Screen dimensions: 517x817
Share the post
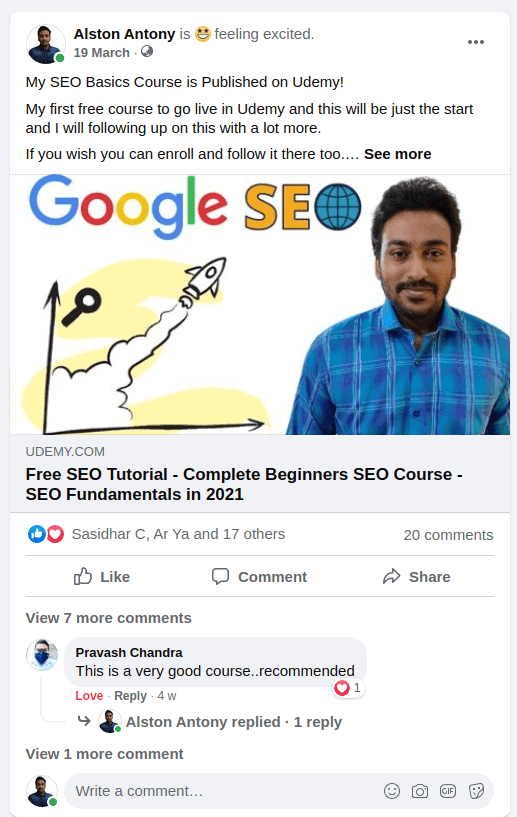tap(416, 577)
